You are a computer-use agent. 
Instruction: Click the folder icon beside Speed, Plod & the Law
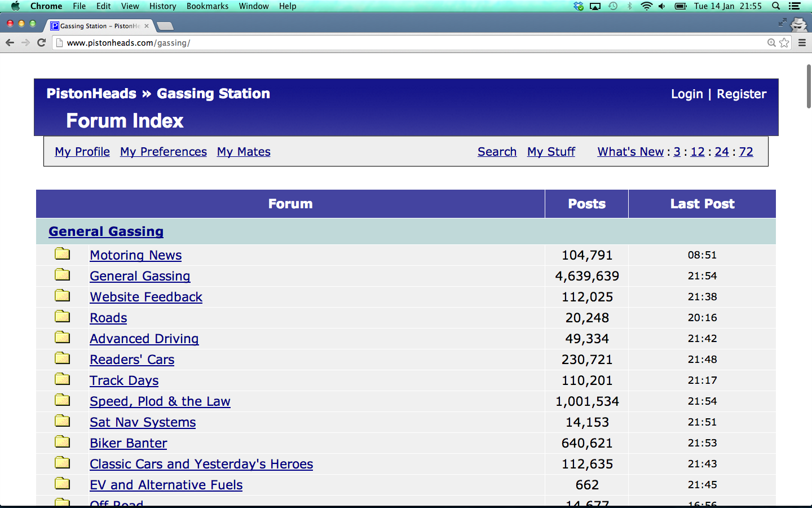click(x=63, y=400)
